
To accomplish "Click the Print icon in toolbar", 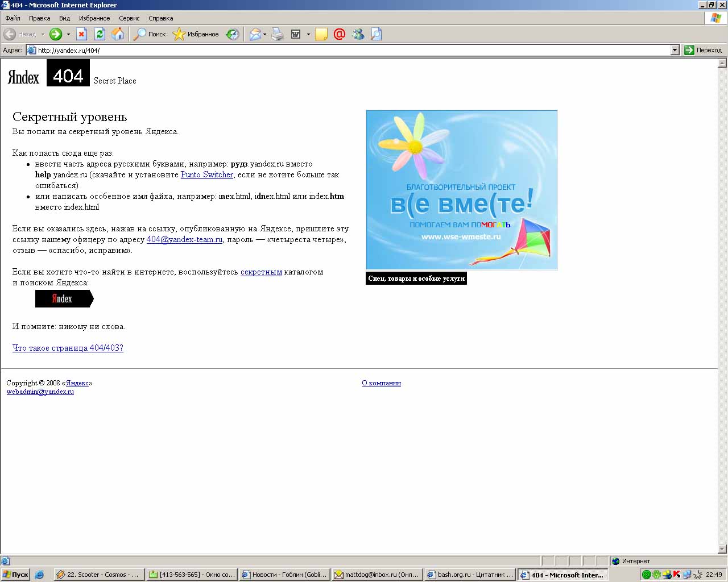I will [277, 34].
